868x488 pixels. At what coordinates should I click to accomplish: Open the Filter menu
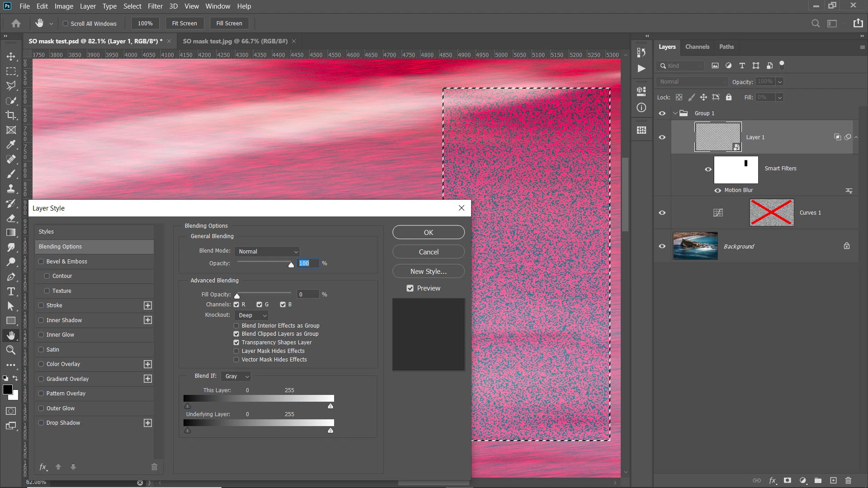click(x=155, y=6)
